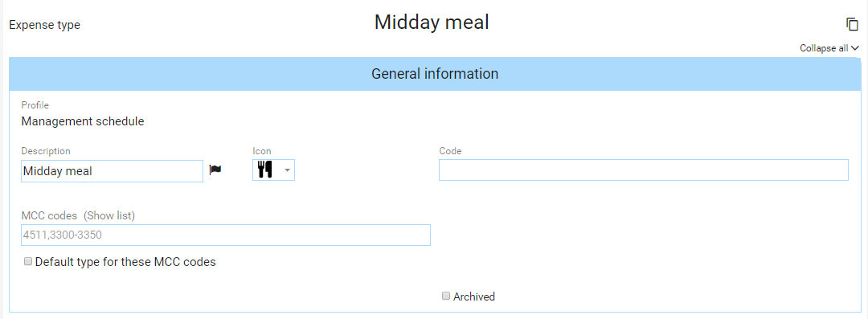Click the MCC codes field label
This screenshot has height=319, width=868.
pos(49,215)
